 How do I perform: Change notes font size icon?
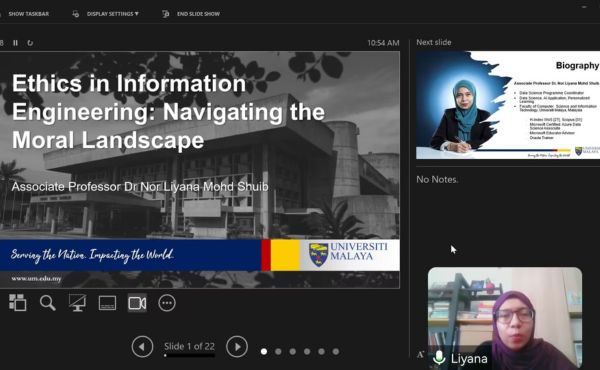point(420,355)
